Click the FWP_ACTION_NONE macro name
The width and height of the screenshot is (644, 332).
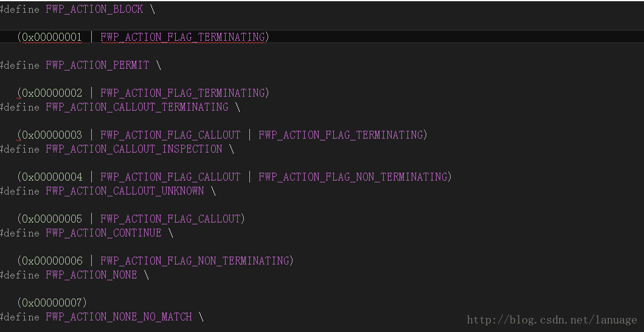(x=91, y=274)
